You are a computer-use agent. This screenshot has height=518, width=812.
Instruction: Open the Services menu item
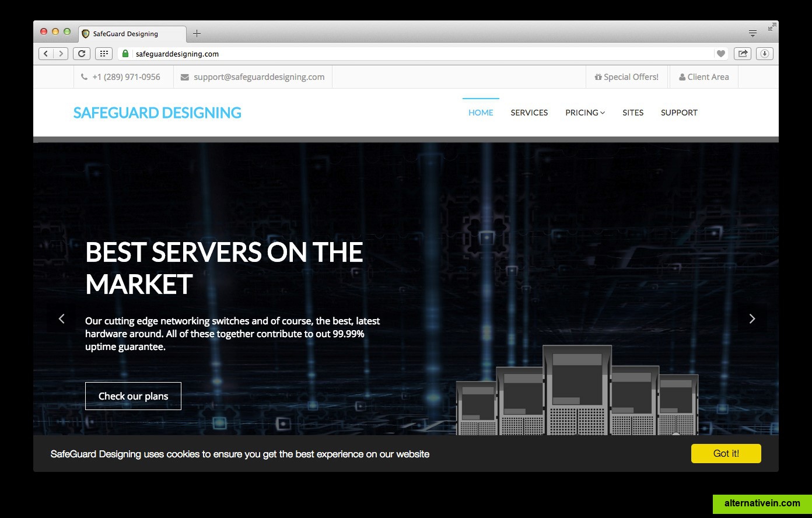pos(529,113)
